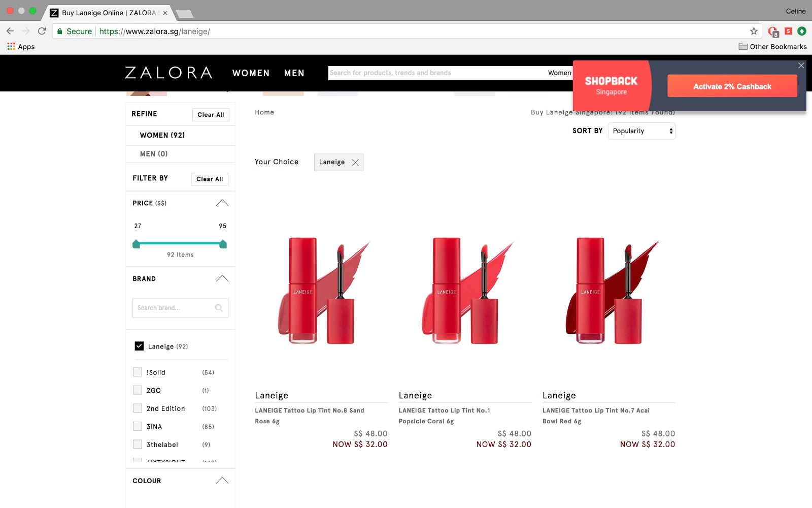Open the MEN navigation menu
Screen dimensions: 812x508
[x=294, y=73]
